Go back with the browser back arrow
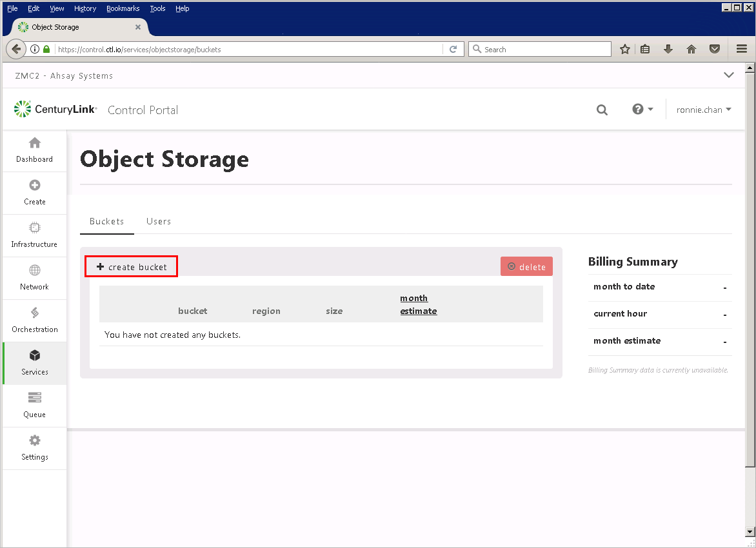 (16, 49)
